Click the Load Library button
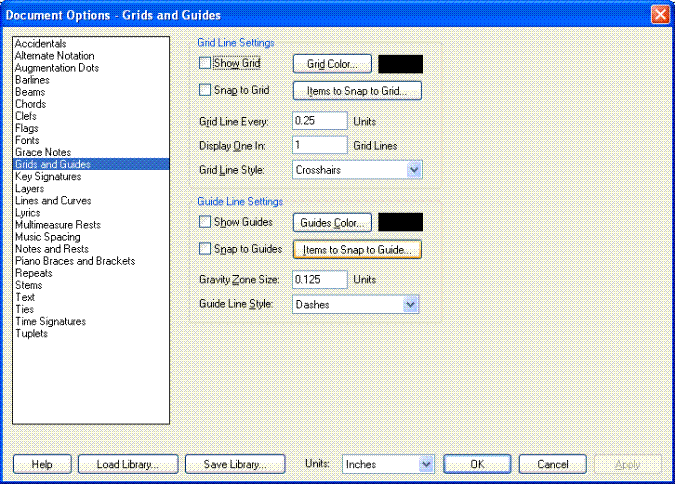 128,464
